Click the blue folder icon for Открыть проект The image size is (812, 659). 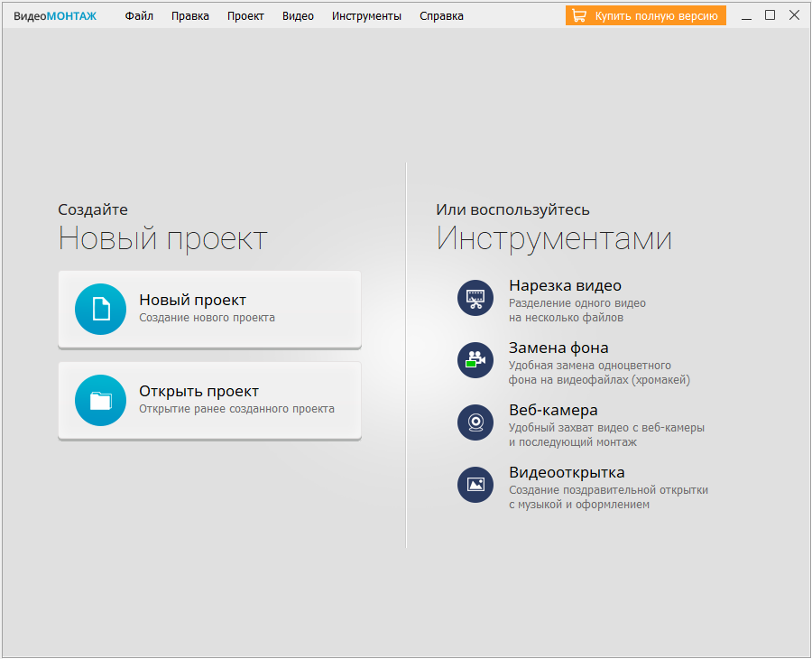point(100,400)
